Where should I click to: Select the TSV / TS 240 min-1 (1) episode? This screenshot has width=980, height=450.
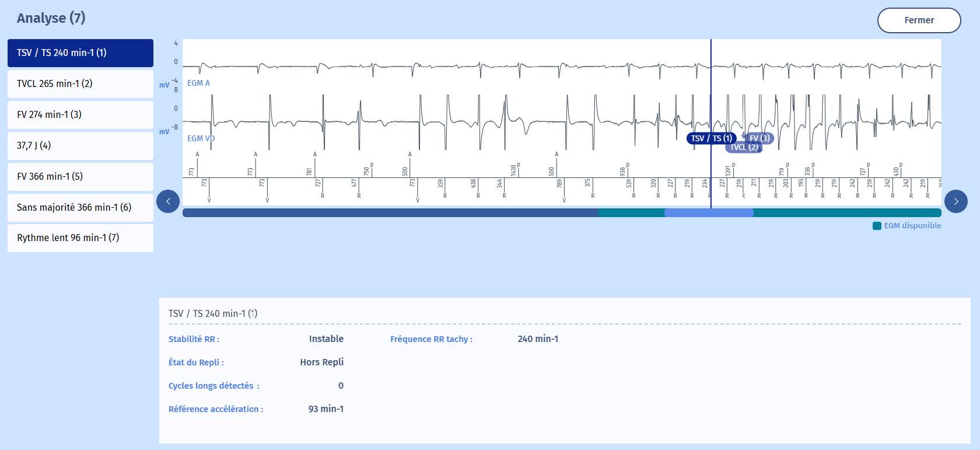click(80, 53)
